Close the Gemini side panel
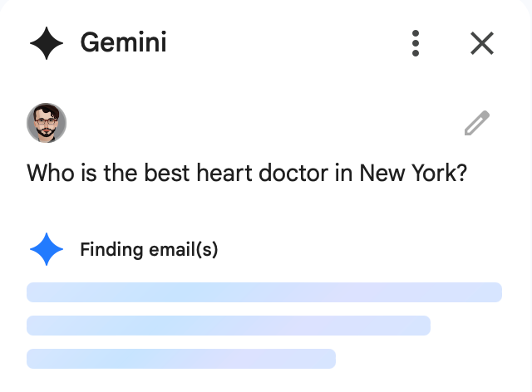Viewport: 532px width, 392px height. [x=482, y=43]
